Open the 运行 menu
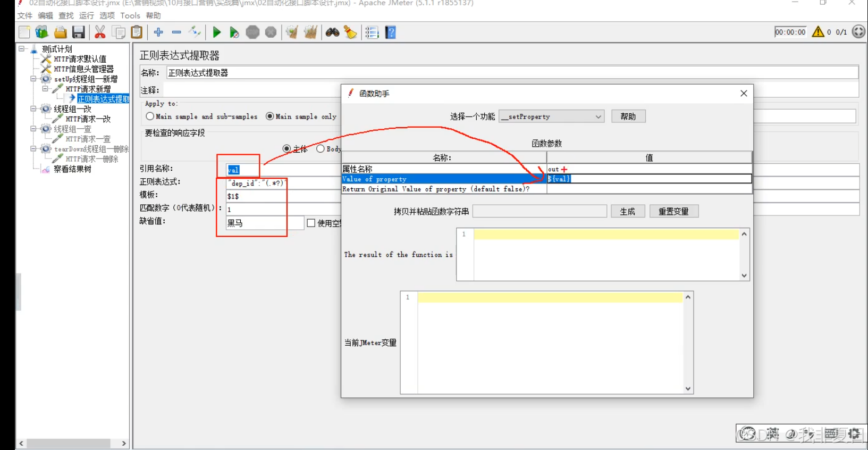 tap(87, 15)
